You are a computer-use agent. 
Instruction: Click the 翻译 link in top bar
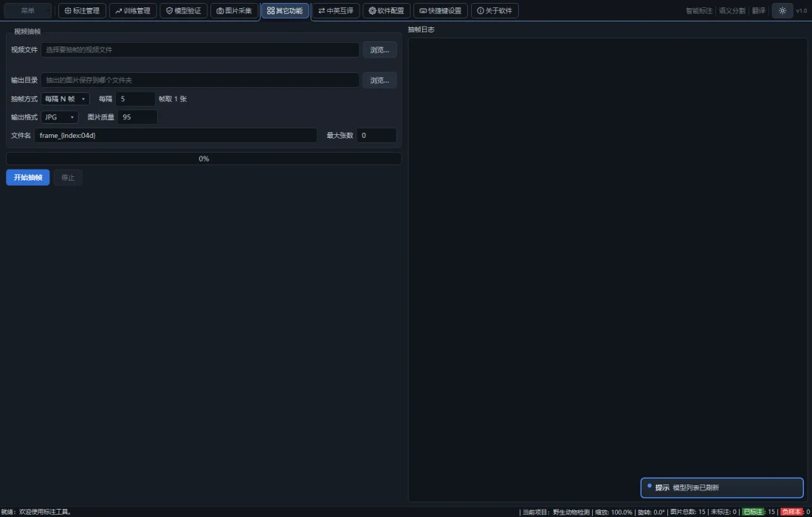[x=759, y=11]
